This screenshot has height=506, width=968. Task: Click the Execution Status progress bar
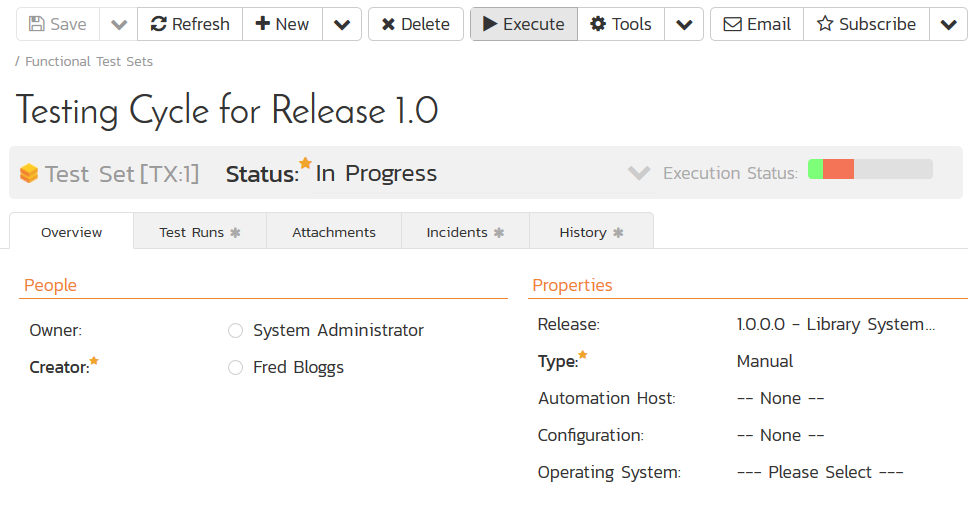click(869, 170)
